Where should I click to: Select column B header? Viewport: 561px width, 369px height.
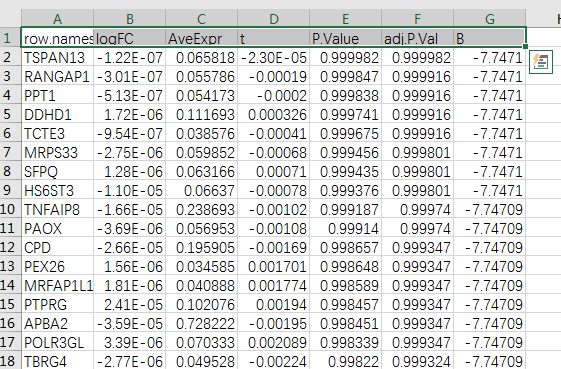(130, 18)
